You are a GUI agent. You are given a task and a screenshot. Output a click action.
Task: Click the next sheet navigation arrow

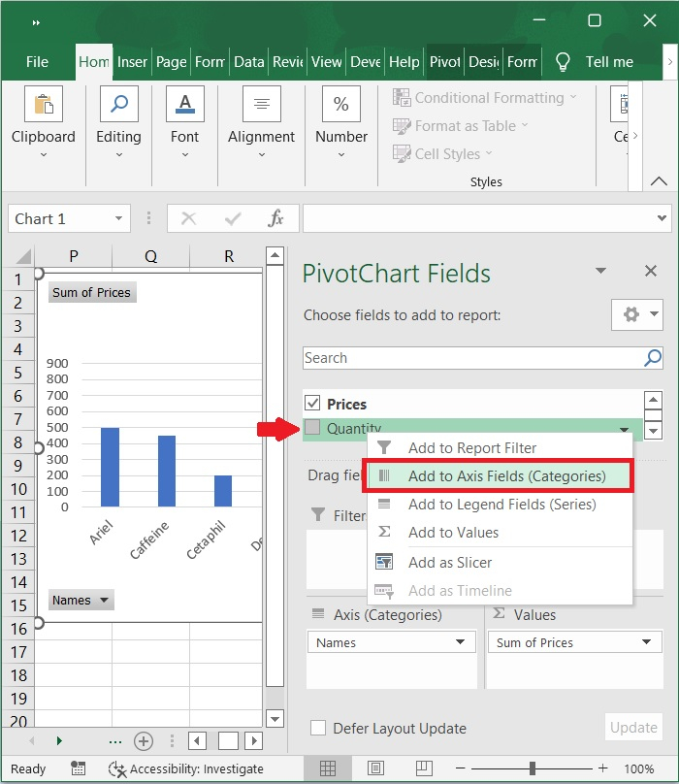click(59, 741)
